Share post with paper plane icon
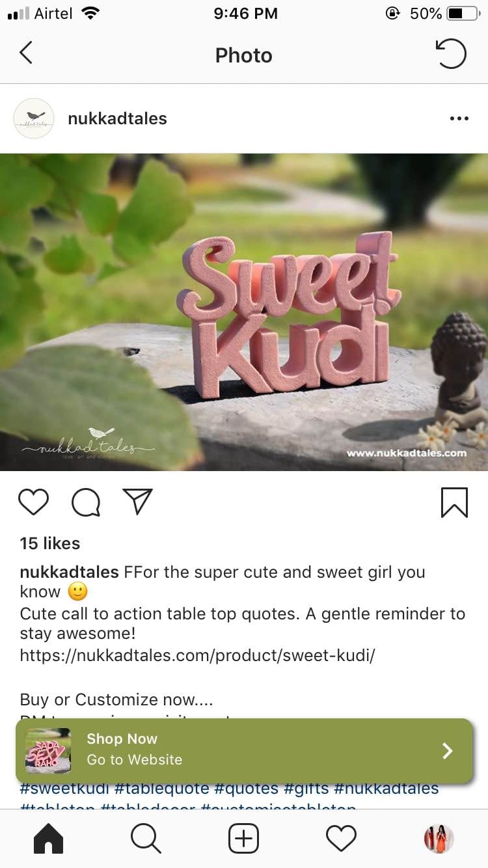 pos(137,502)
